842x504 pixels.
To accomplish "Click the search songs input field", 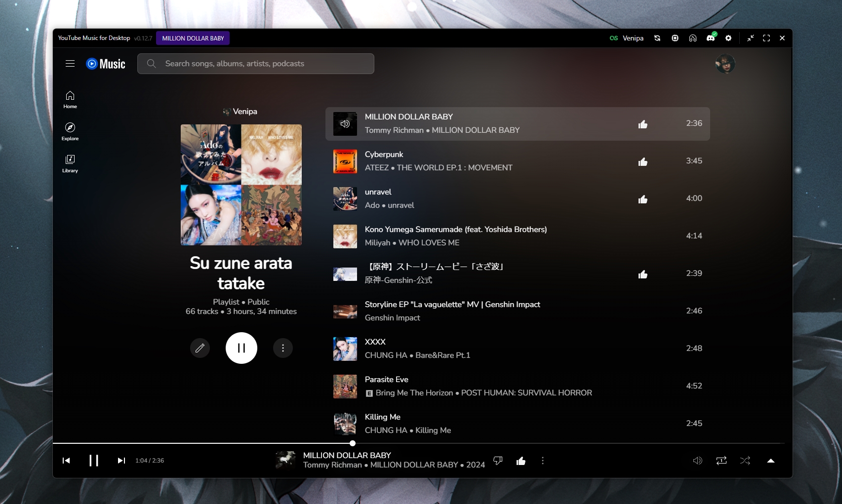I will [x=255, y=63].
